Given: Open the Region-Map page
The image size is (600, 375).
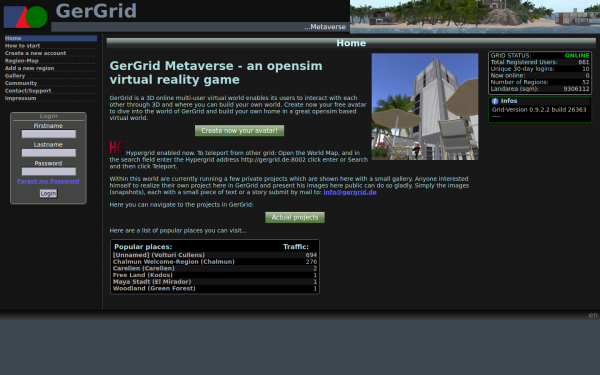Looking at the screenshot, I should pos(21,60).
